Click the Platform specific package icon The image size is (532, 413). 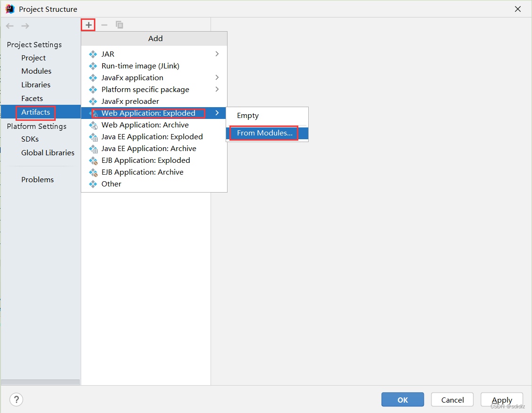(x=93, y=90)
